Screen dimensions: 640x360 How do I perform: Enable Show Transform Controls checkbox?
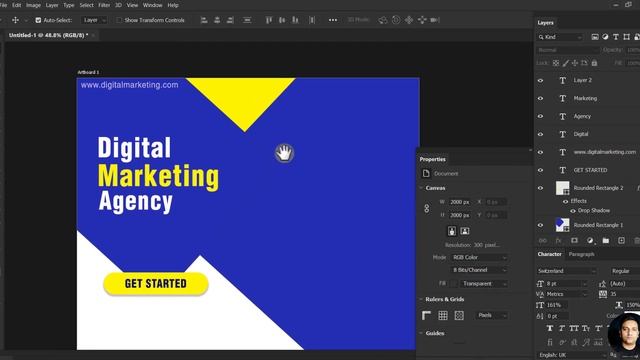tap(119, 20)
